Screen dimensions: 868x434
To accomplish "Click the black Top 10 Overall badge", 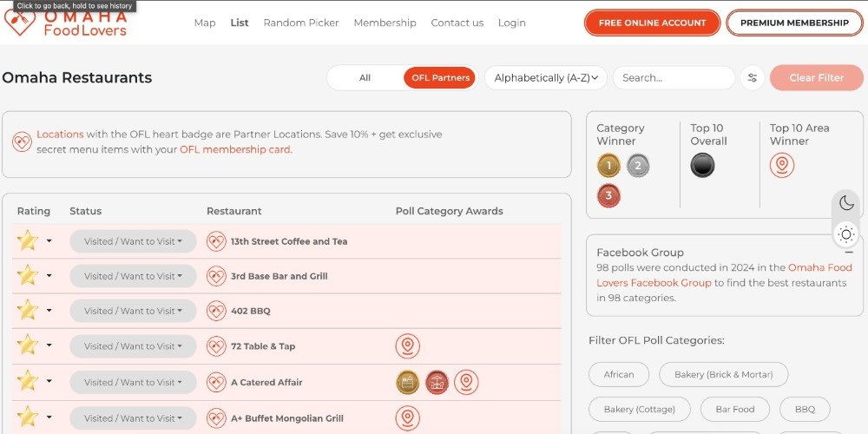I will click(x=702, y=165).
